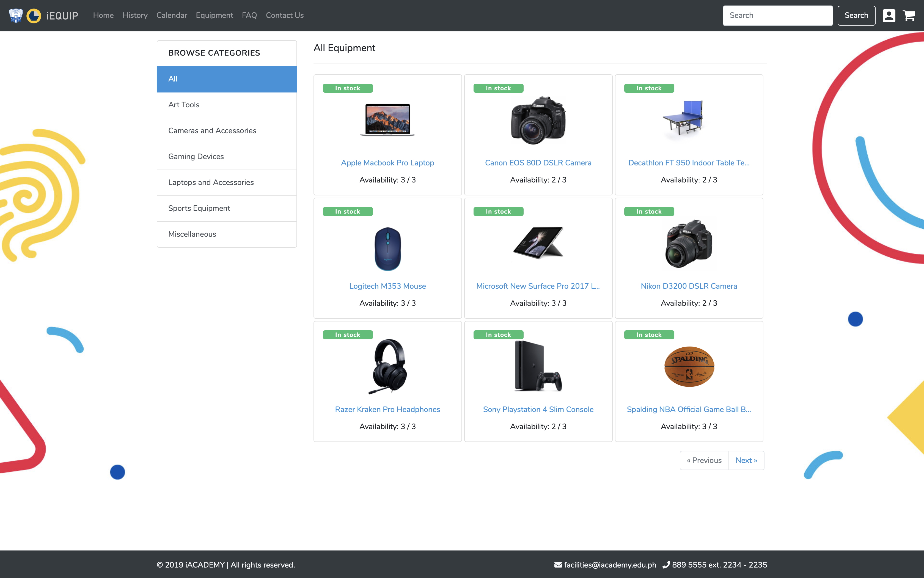This screenshot has width=924, height=578.
Task: Open the FAQ nav item
Action: (249, 15)
